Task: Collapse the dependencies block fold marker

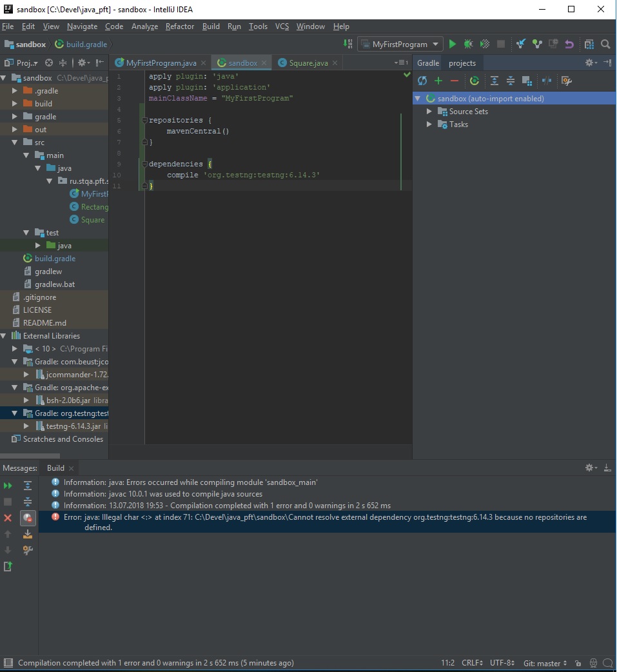Action: 145,164
